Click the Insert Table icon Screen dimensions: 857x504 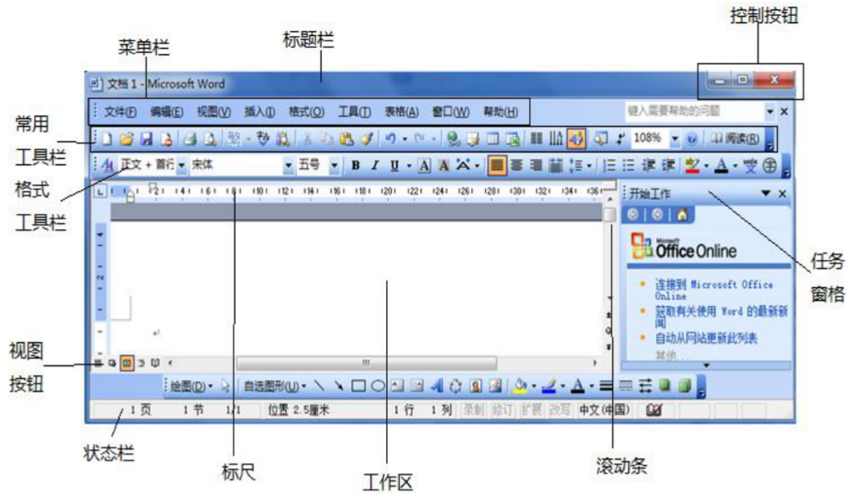click(x=492, y=140)
